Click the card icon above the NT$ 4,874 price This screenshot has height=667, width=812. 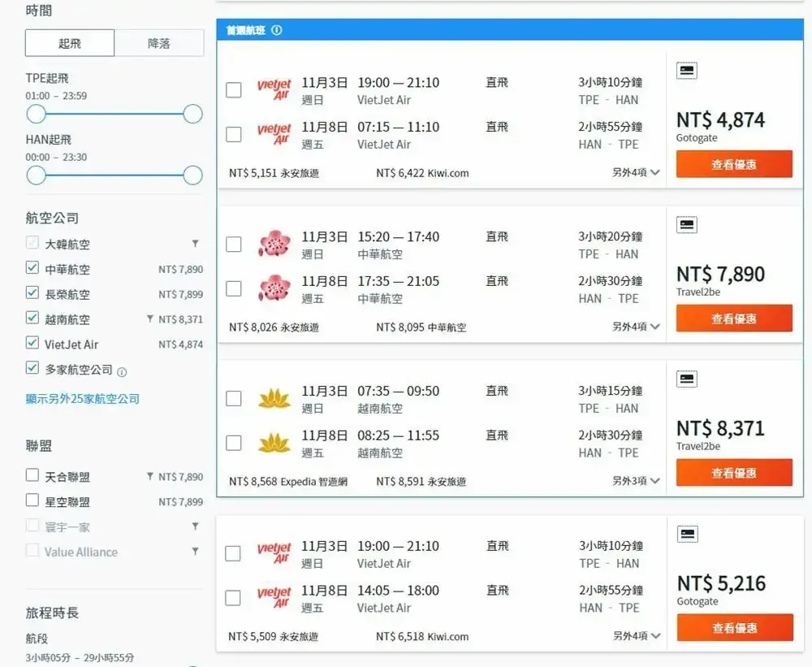[x=686, y=71]
